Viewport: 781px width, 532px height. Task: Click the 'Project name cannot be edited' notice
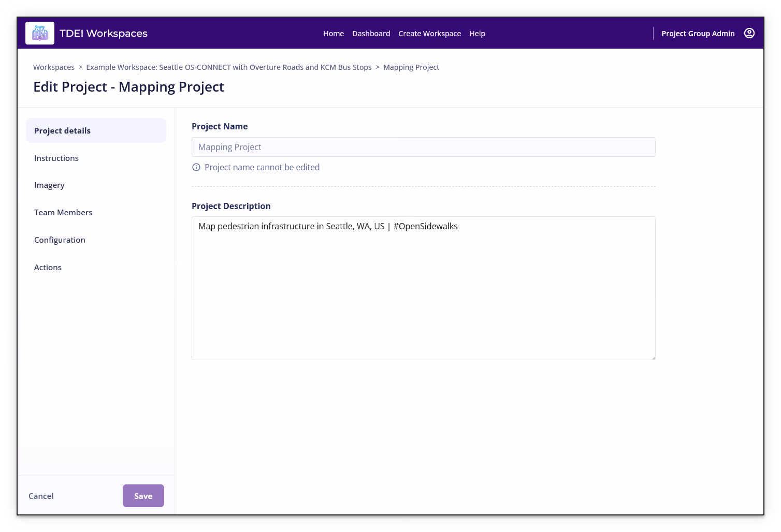point(262,167)
